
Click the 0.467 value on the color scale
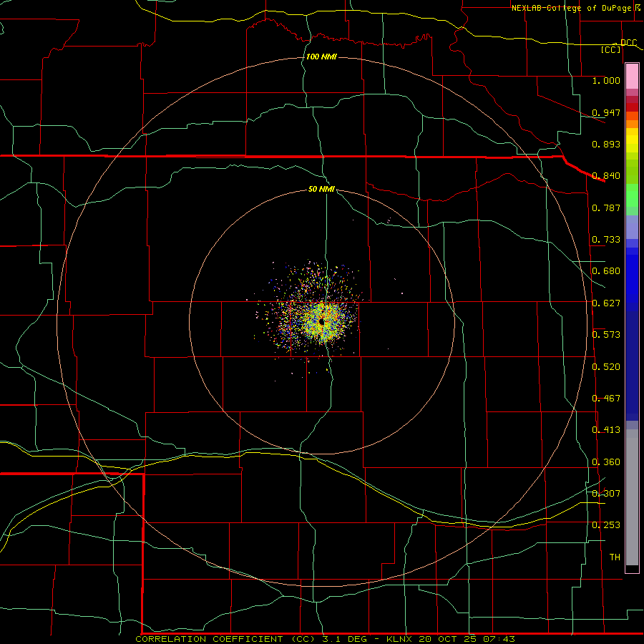[606, 399]
